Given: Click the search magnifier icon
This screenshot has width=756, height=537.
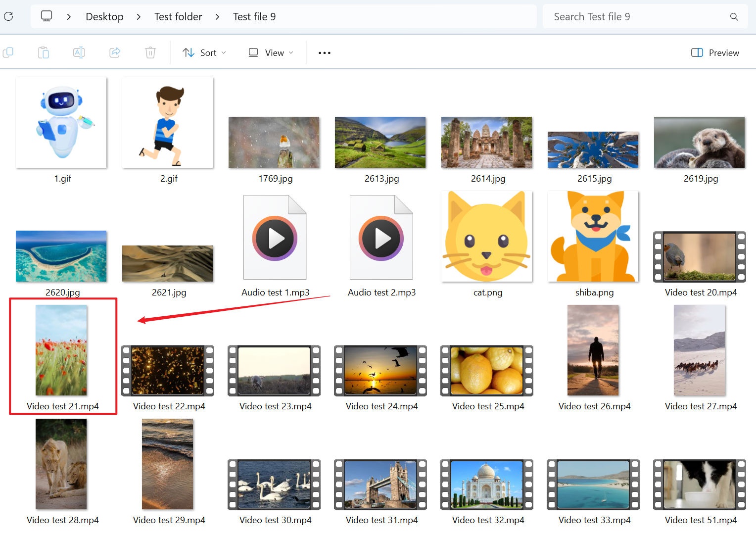Looking at the screenshot, I should point(734,17).
